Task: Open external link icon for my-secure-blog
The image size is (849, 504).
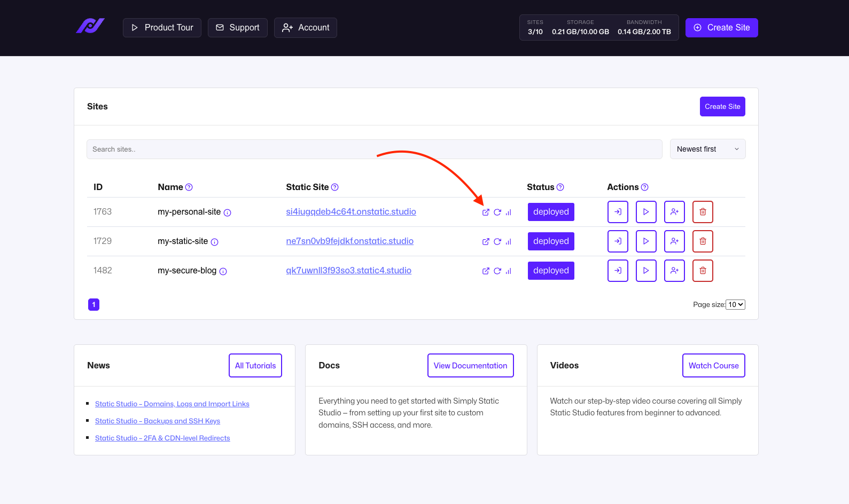Action: [486, 271]
